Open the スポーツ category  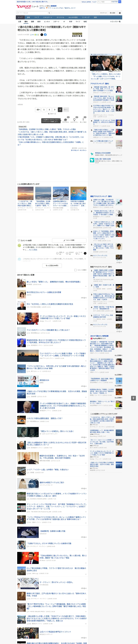click(x=56, y=21)
